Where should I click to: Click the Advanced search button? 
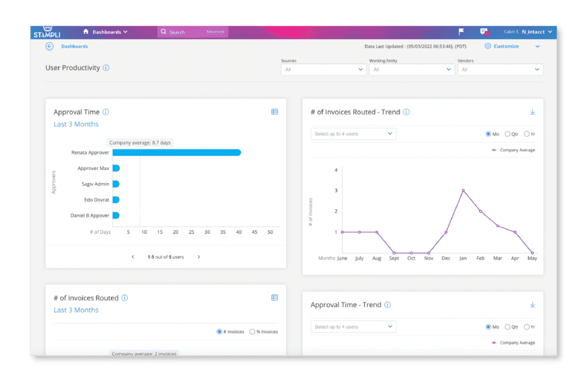215,32
